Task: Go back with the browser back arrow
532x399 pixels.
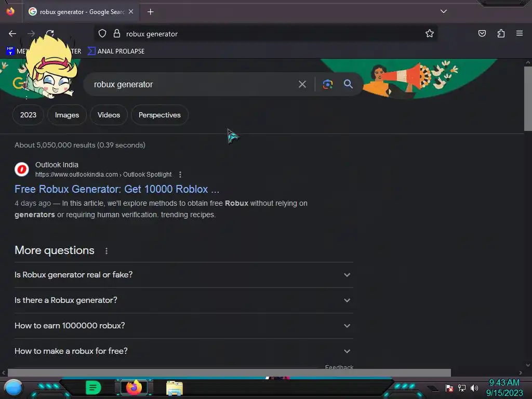Action: coord(12,34)
